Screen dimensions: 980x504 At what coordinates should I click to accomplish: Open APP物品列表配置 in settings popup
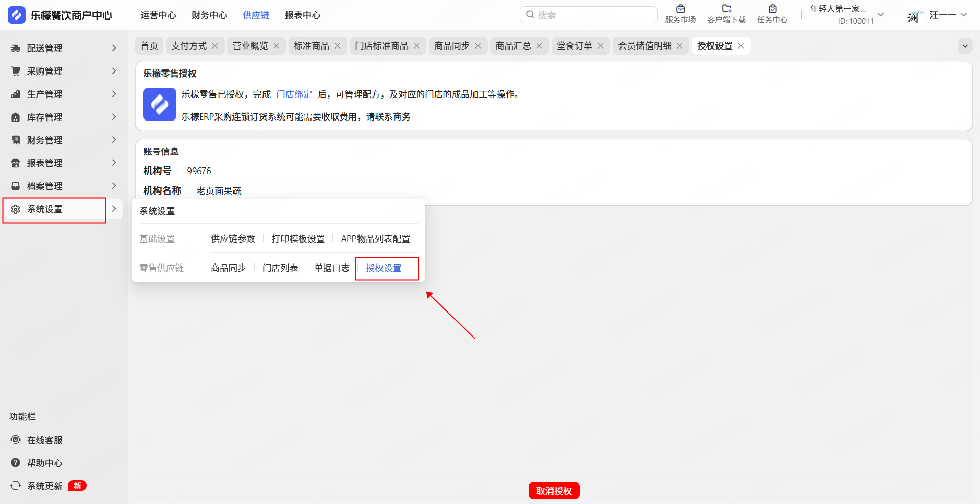pyautogui.click(x=375, y=239)
